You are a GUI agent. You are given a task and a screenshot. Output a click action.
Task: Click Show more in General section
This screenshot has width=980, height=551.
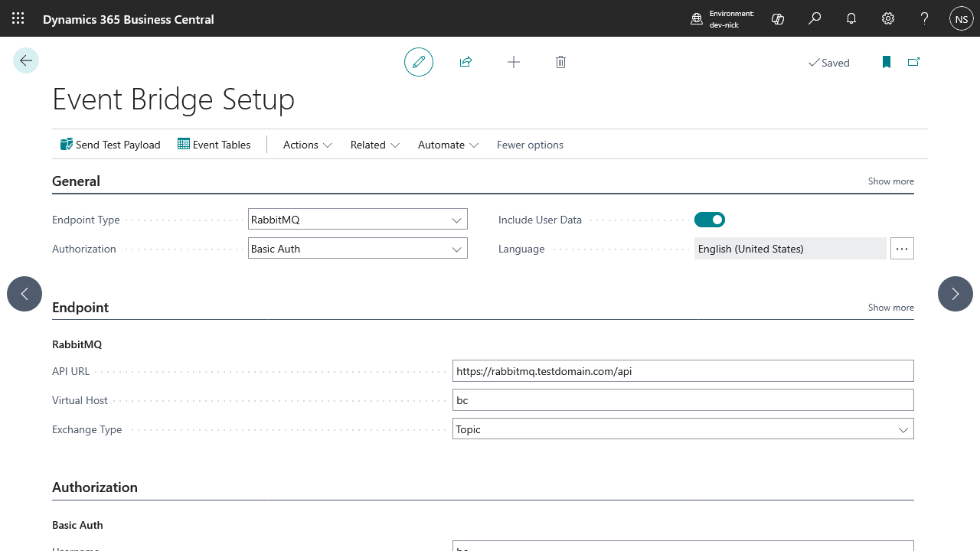[x=890, y=181]
